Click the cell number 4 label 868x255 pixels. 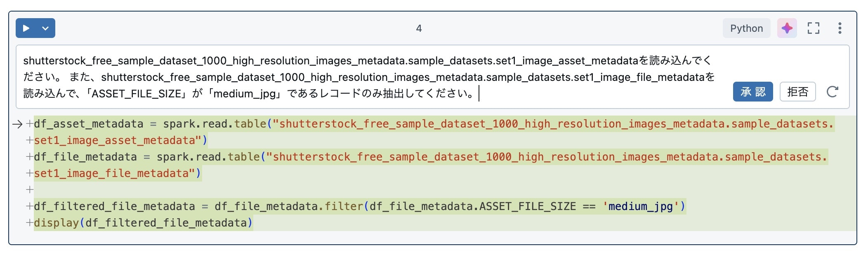click(419, 28)
